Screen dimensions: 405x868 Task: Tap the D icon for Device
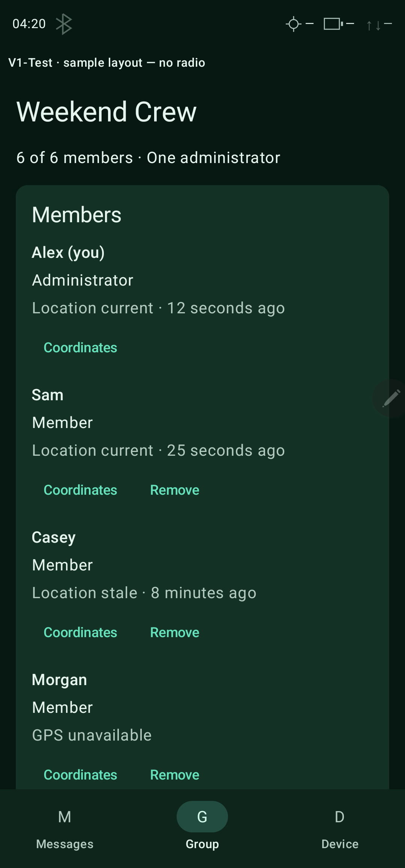340,817
